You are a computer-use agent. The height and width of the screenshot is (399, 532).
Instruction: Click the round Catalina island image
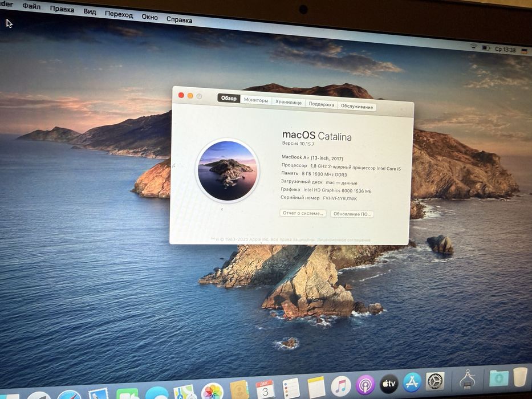pyautogui.click(x=227, y=170)
